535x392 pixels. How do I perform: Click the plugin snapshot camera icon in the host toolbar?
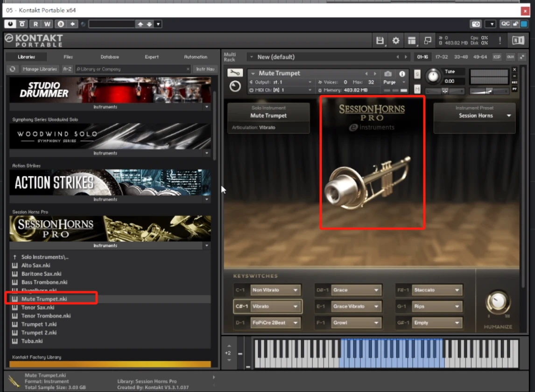click(476, 24)
